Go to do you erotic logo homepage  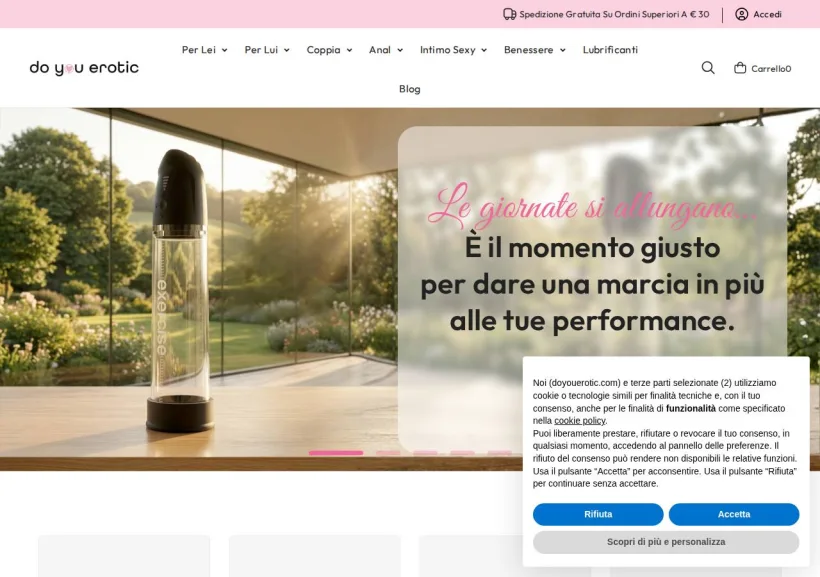[x=84, y=68]
